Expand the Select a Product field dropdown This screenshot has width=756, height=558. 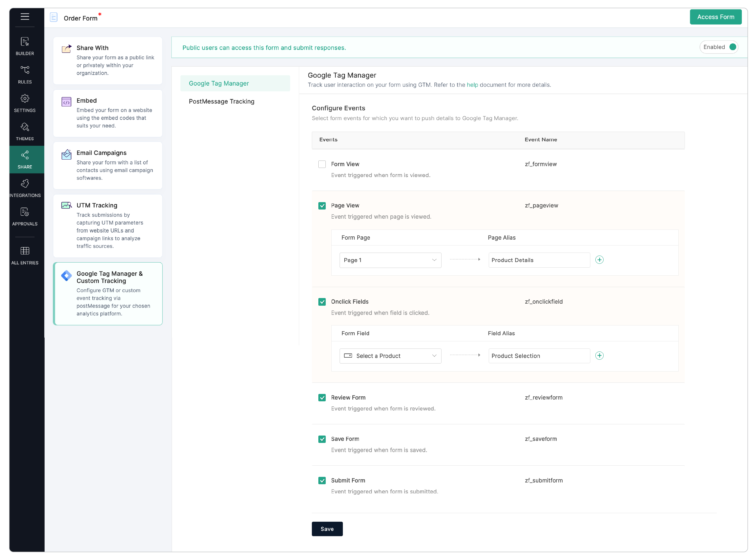coord(390,356)
